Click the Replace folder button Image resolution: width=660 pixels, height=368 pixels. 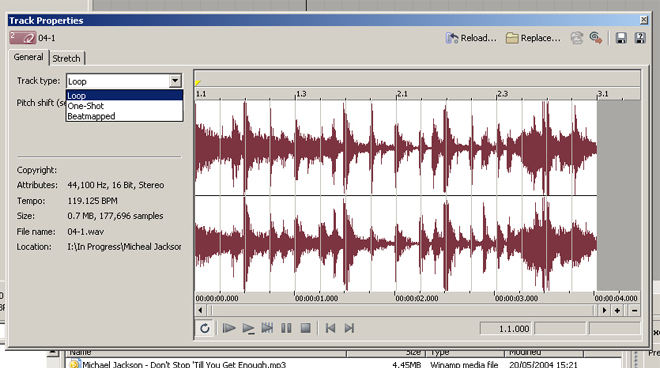(x=533, y=38)
